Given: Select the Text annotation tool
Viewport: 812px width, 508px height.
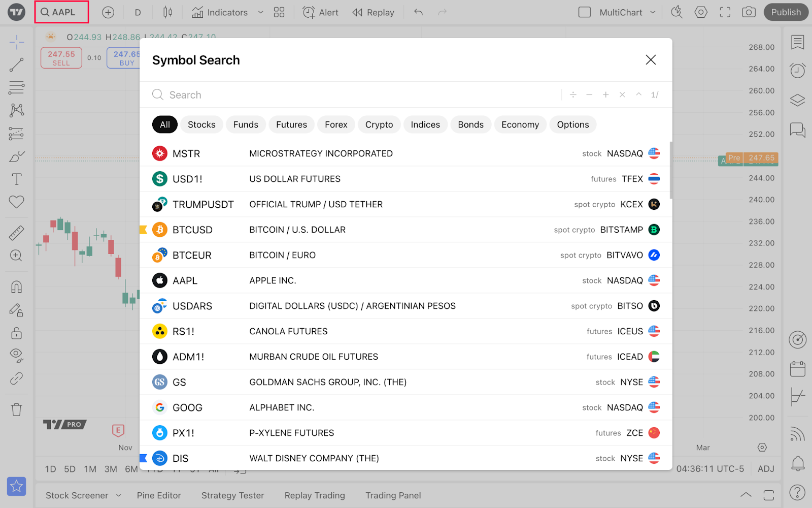Looking at the screenshot, I should pyautogui.click(x=17, y=179).
